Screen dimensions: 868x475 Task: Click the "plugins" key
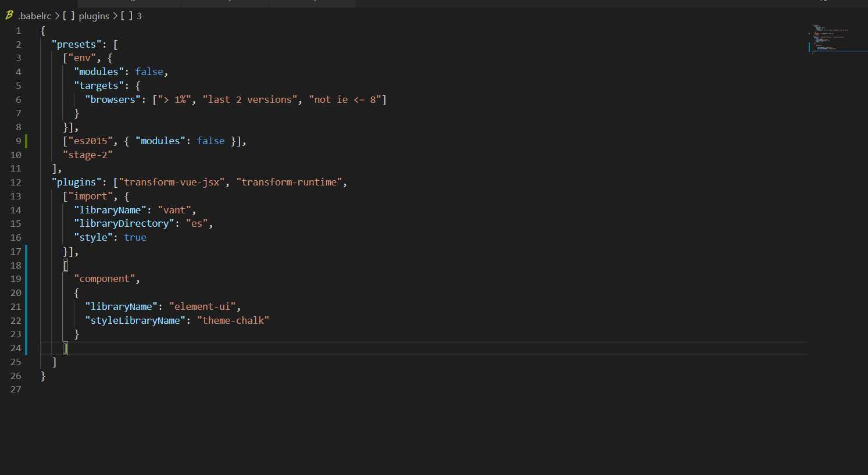point(76,182)
